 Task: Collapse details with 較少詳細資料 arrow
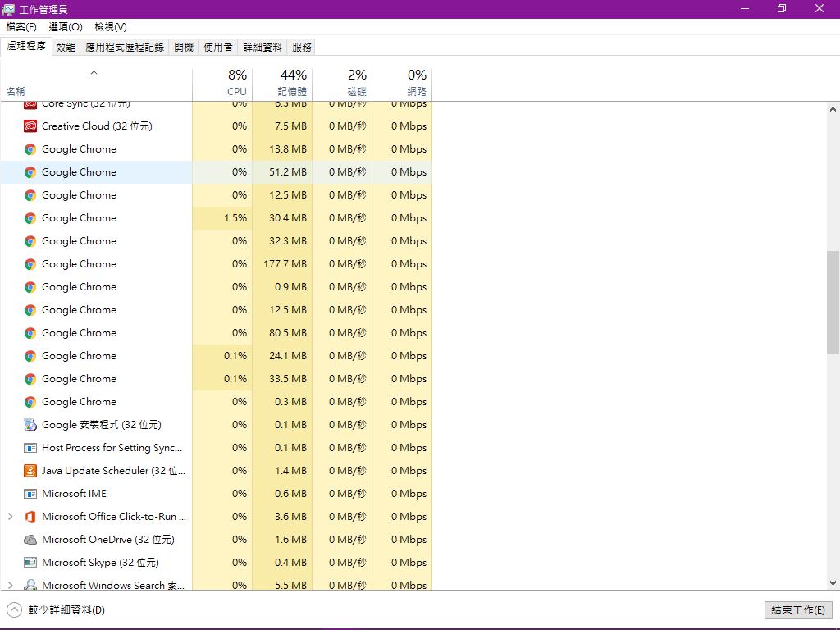pyautogui.click(x=14, y=609)
